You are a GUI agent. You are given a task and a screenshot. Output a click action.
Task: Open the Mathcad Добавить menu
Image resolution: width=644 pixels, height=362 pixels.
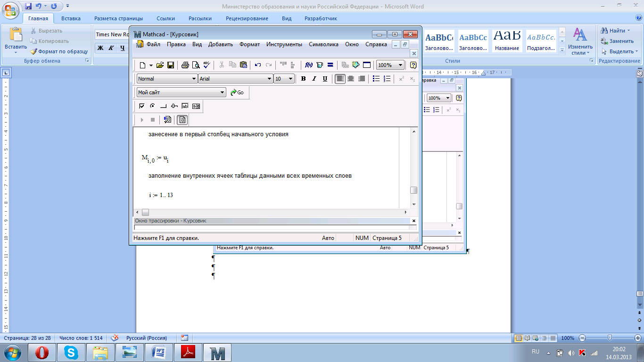click(221, 44)
